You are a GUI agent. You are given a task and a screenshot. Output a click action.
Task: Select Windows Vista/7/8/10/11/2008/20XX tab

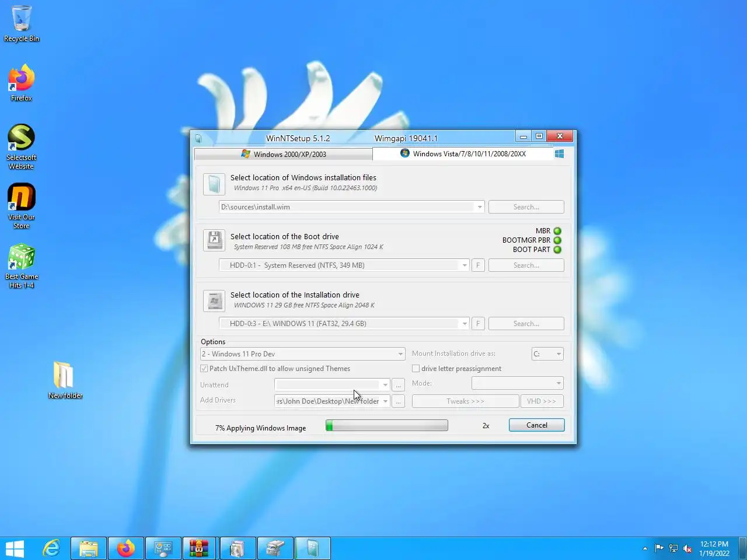pos(463,154)
